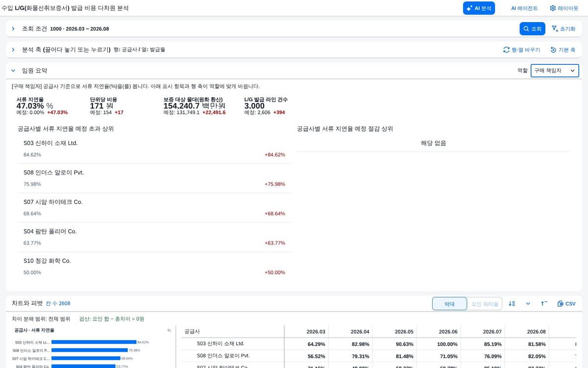Click the S07 bar in 공급사 chart

pyautogui.click(x=86, y=358)
